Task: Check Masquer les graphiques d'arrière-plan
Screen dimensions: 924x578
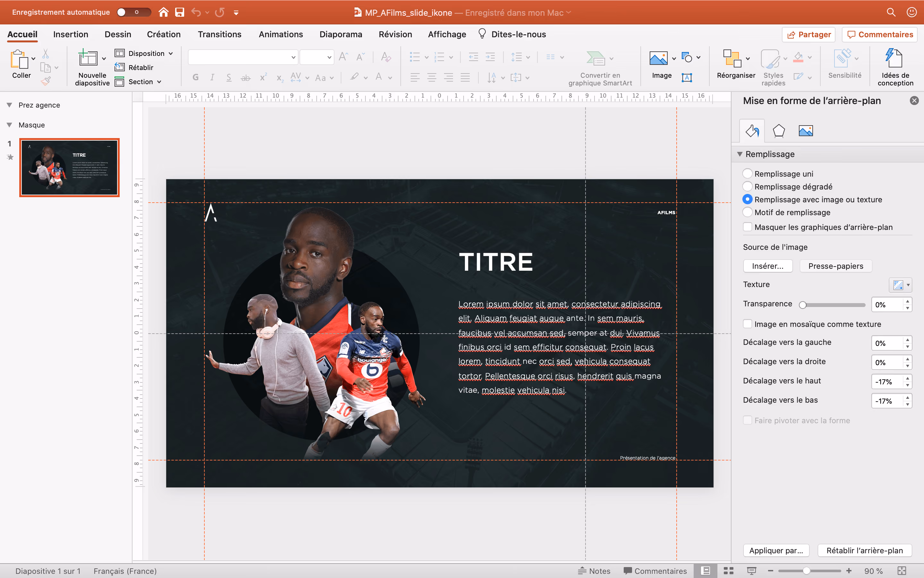Action: click(748, 227)
